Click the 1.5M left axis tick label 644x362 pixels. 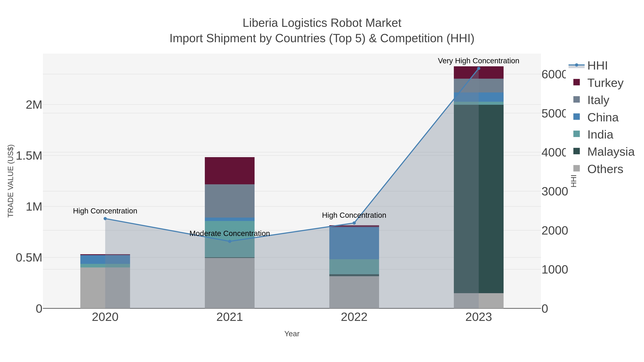[29, 156]
